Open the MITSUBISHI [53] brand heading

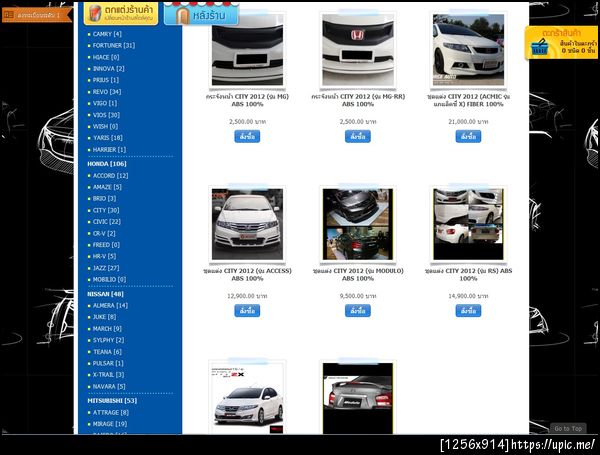(112, 401)
